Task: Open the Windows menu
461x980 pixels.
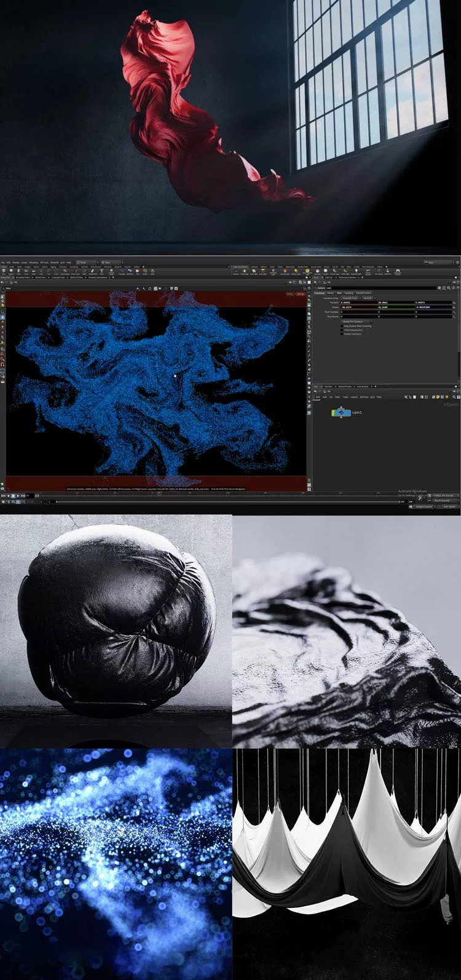Action: pos(34,262)
